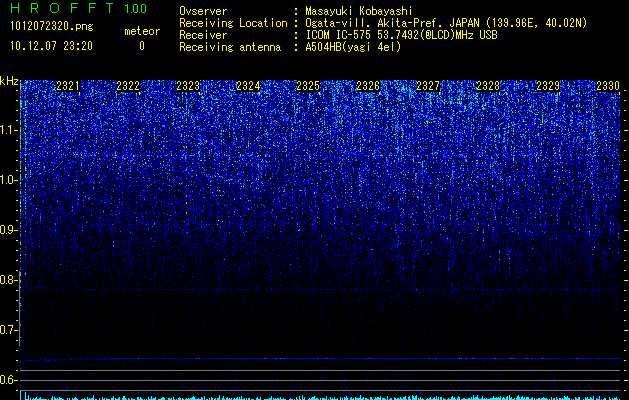Click the Ogata-vill. Akita-Pref. JAPAN location text
Screen dimensions: 629x400
(x=446, y=23)
